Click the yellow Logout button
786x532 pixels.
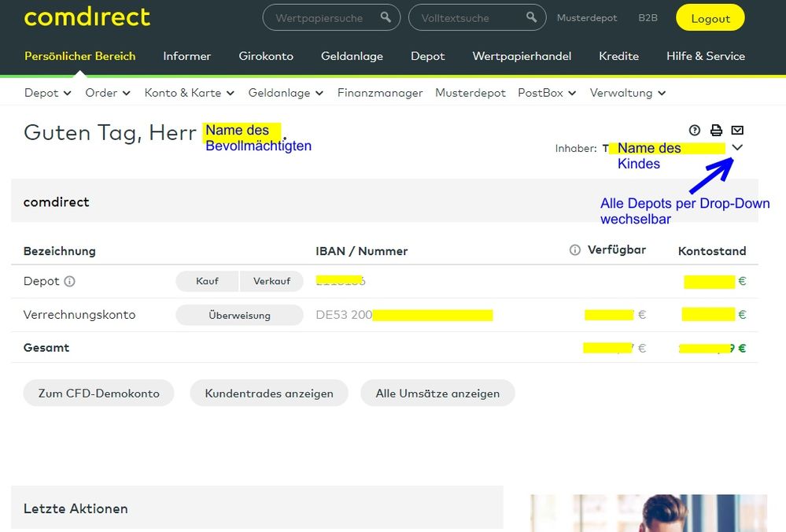click(710, 17)
